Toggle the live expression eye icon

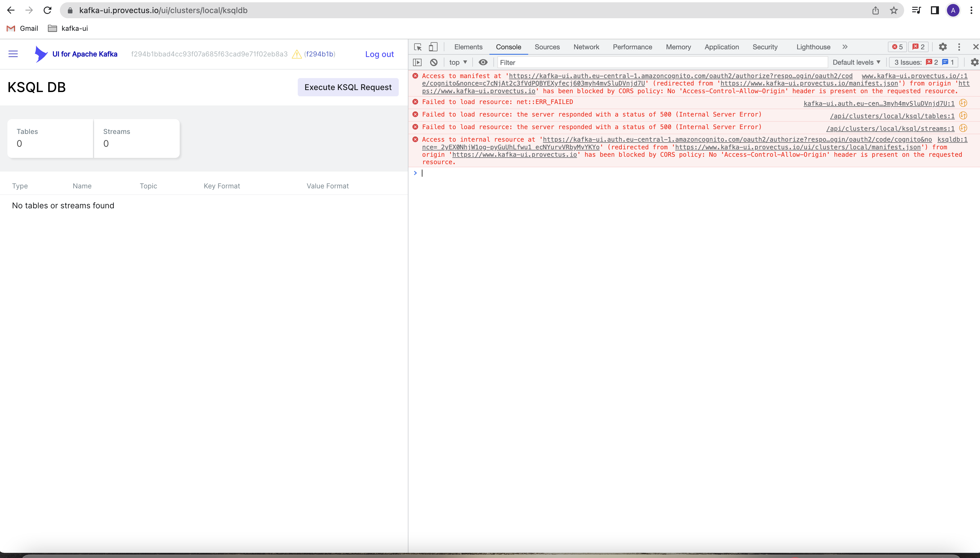point(483,62)
